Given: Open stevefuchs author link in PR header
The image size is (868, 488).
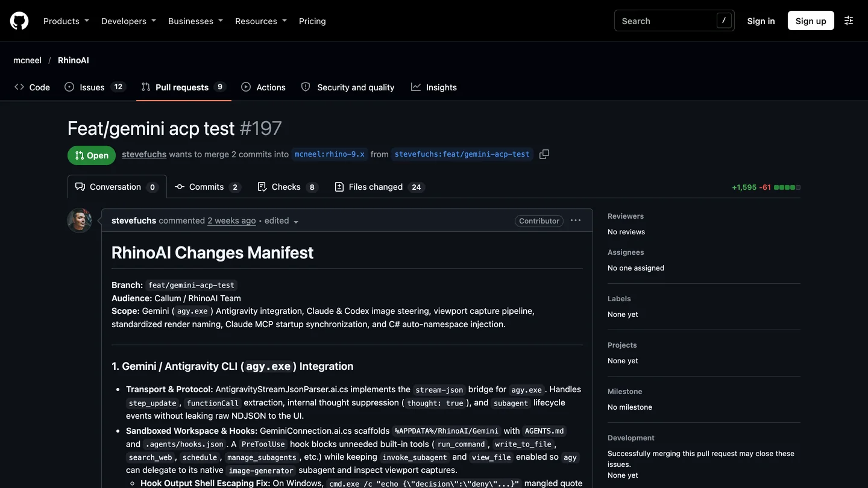Looking at the screenshot, I should click(144, 154).
